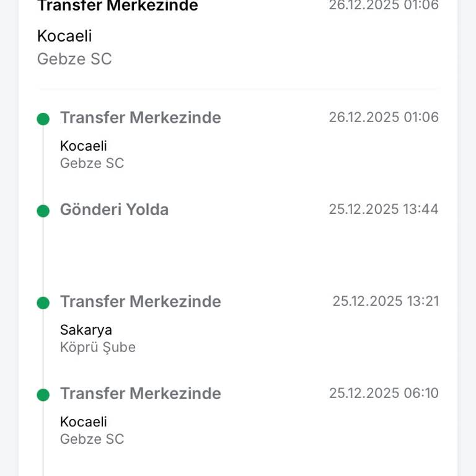Click green marker for the 13:21 Sakarya entry
The height and width of the screenshot is (476, 476).
click(43, 303)
